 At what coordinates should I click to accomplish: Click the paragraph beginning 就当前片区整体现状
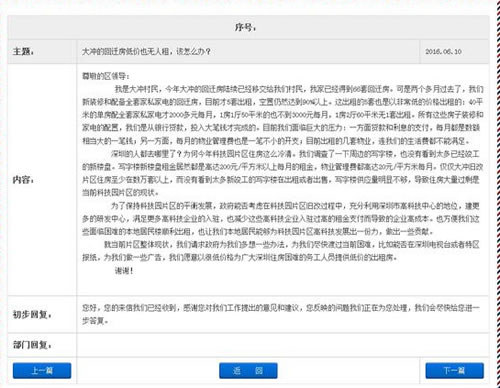tap(281, 251)
